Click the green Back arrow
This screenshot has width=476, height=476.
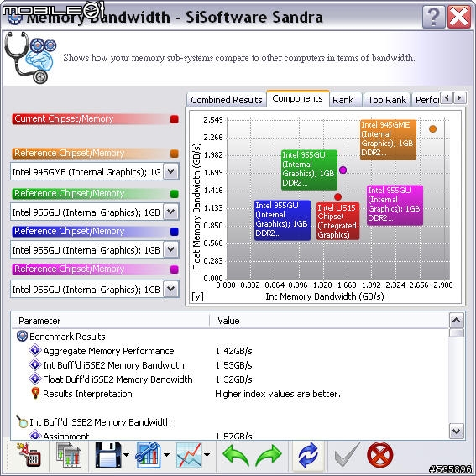(236, 455)
